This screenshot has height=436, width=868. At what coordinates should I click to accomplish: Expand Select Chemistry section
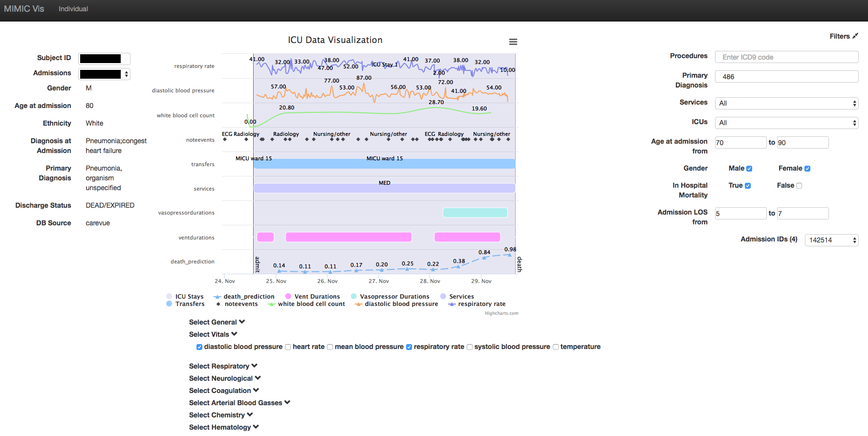click(x=221, y=415)
